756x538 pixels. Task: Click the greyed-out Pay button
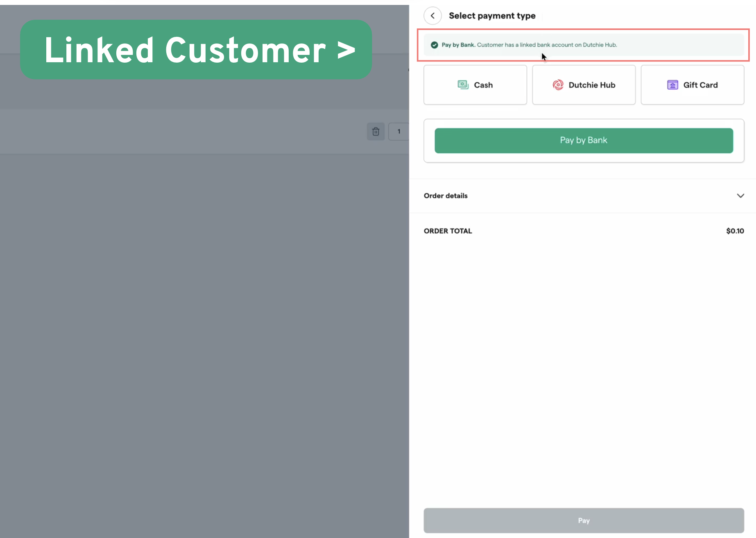tap(584, 520)
